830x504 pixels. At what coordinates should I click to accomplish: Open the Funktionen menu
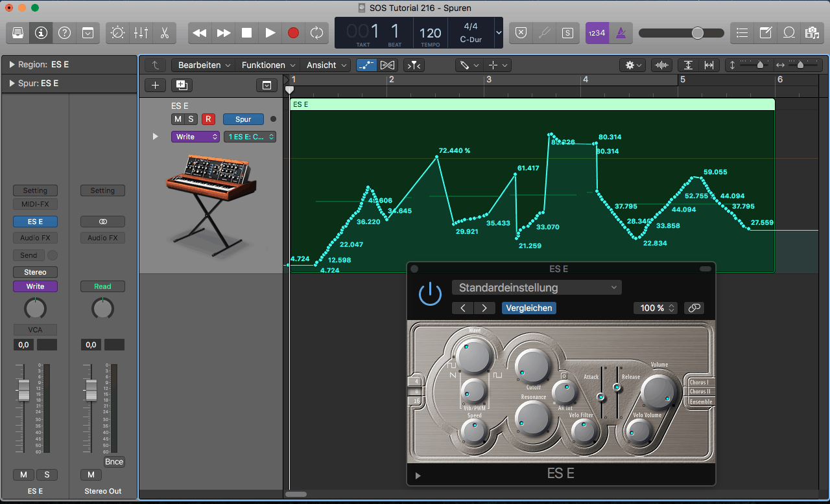268,65
